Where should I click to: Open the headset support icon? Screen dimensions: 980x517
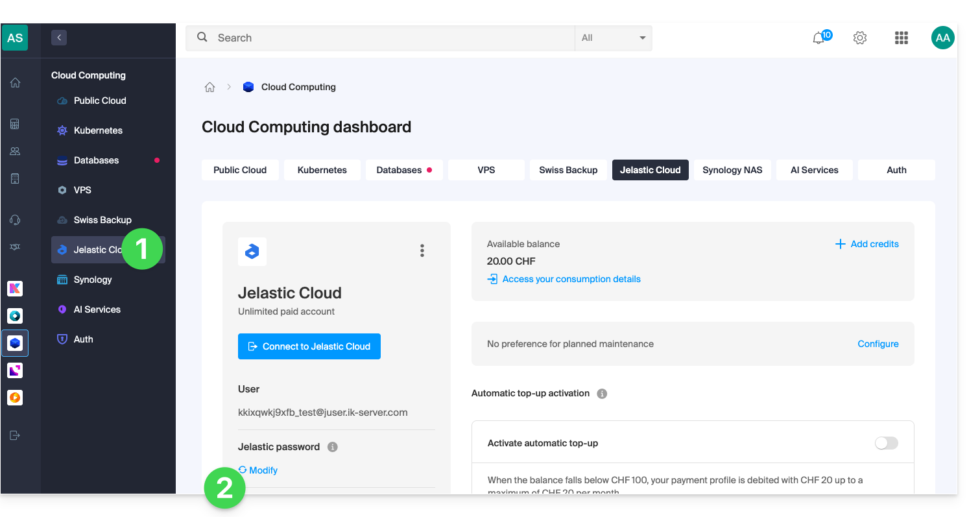(x=15, y=220)
